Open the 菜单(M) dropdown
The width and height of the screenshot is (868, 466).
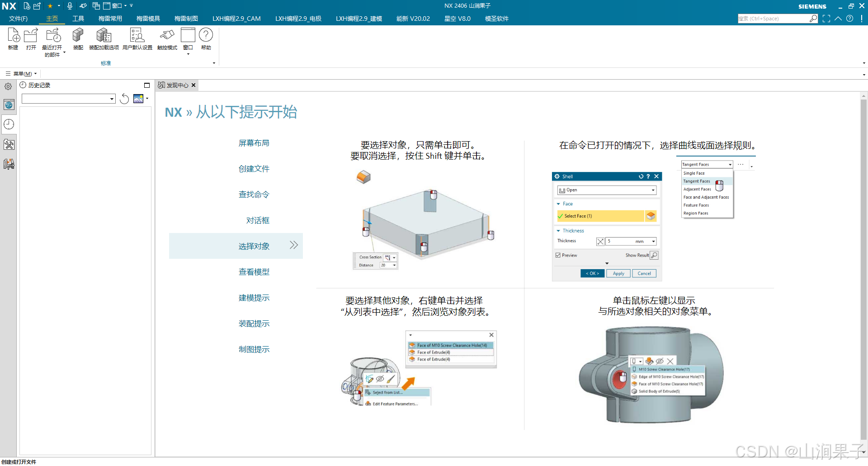click(x=21, y=74)
